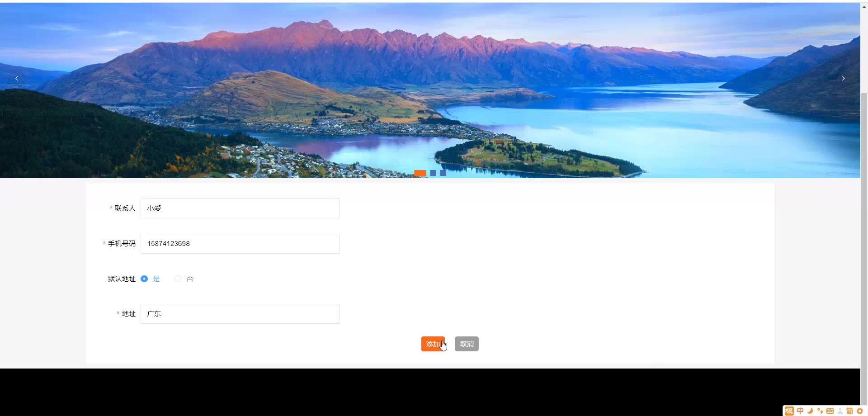Click the 添加 add button

[433, 344]
